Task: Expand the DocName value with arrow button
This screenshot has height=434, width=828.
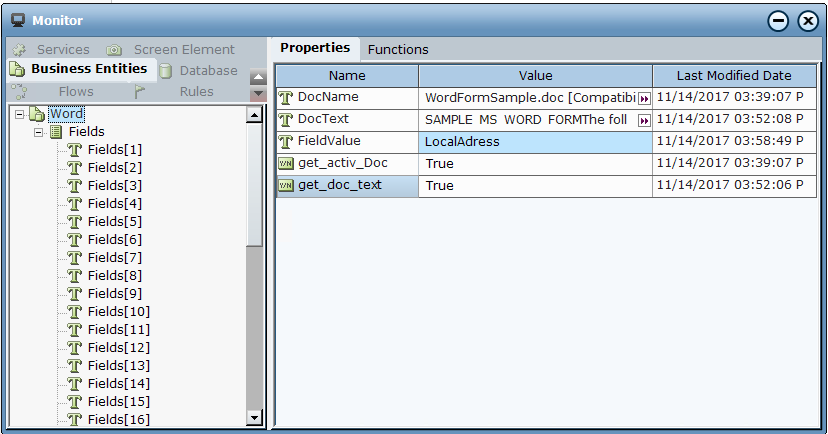Action: [644, 99]
